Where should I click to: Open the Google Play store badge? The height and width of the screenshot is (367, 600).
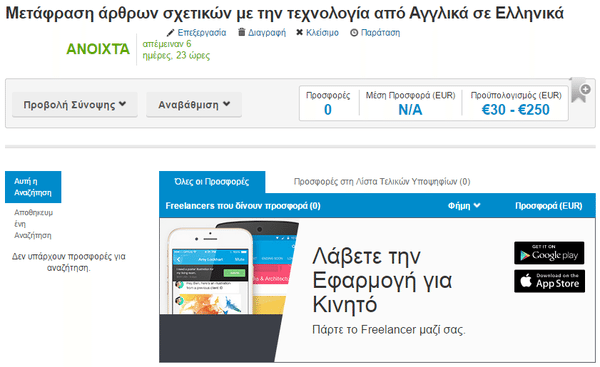click(549, 253)
